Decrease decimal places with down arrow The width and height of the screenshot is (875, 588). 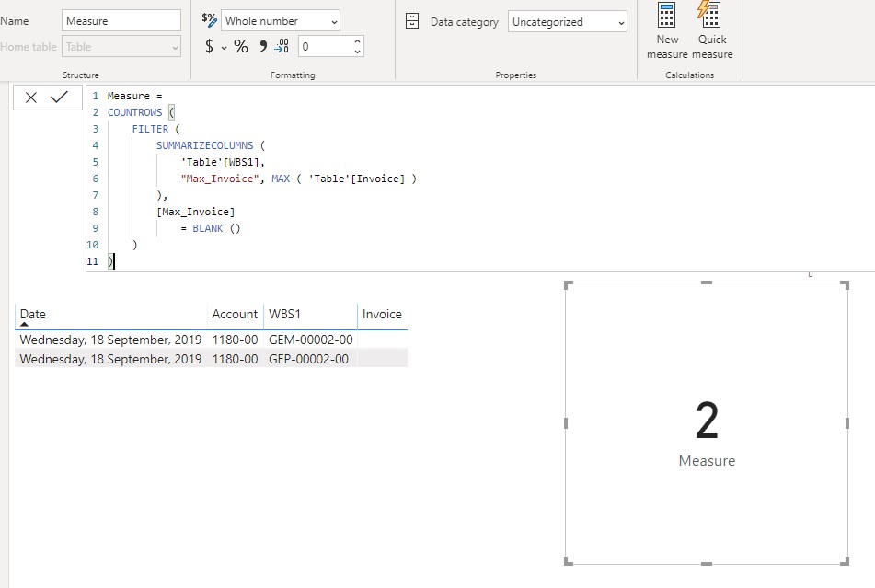tap(357, 52)
